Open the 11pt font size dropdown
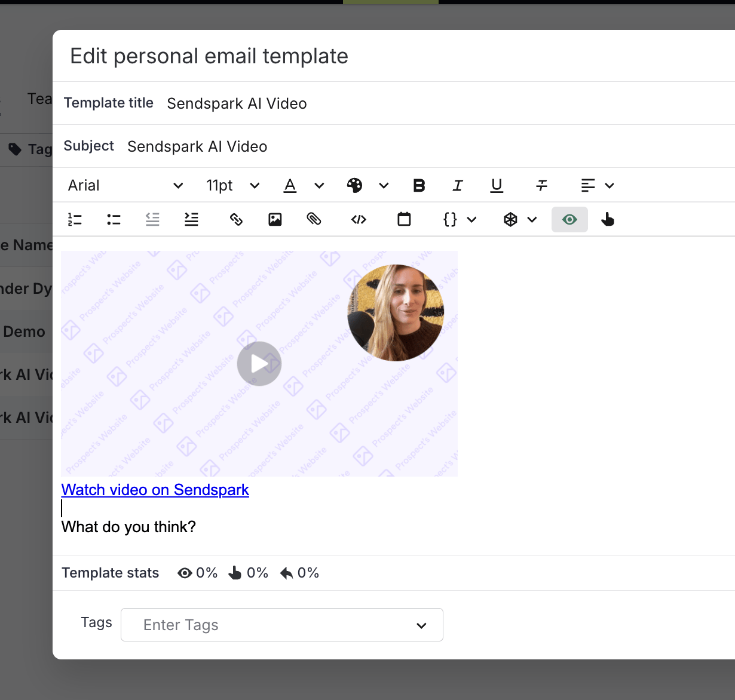 232,186
